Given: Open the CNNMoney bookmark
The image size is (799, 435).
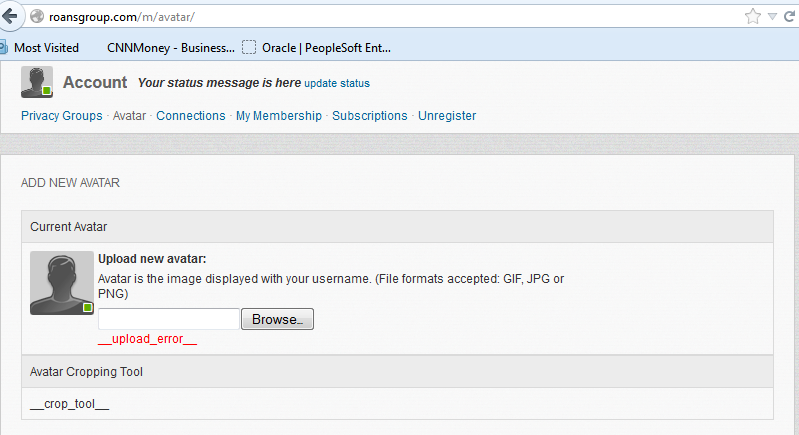Looking at the screenshot, I should (170, 47).
